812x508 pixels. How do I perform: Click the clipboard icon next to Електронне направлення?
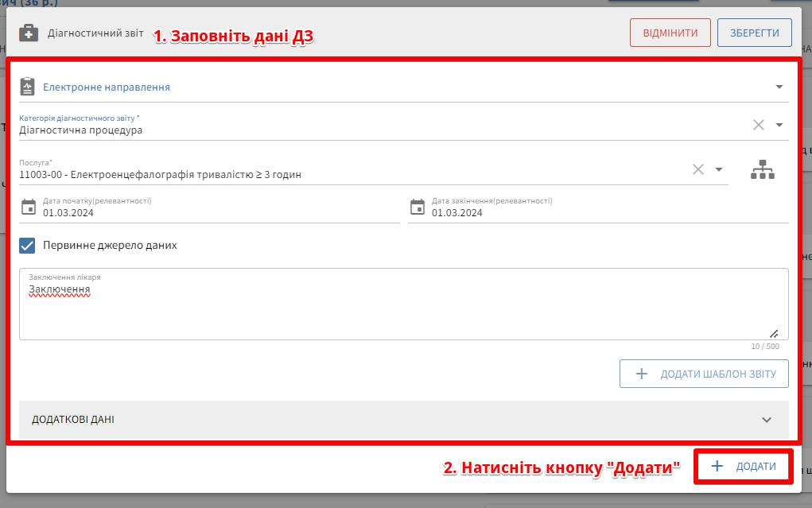28,87
